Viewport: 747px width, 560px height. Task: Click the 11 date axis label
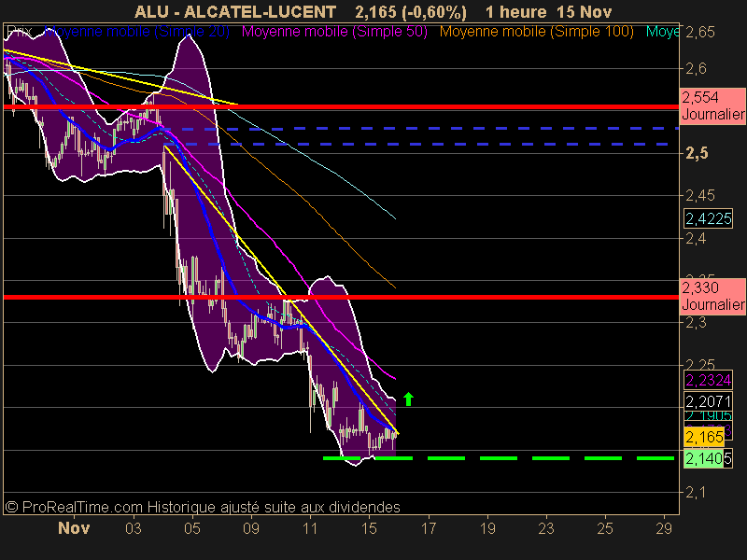pos(310,528)
